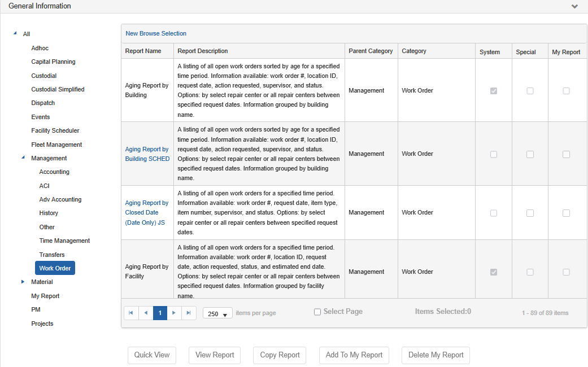This screenshot has height=367, width=588.
Task: Check My Report box for Closed Date JS report
Action: [x=566, y=213]
